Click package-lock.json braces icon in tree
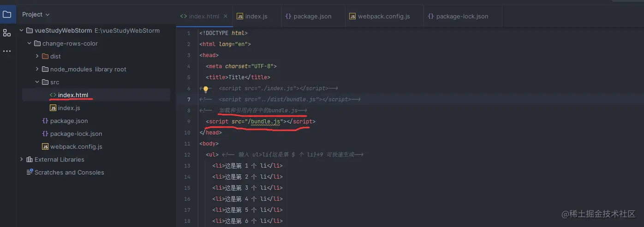The image size is (644, 227). (x=45, y=134)
